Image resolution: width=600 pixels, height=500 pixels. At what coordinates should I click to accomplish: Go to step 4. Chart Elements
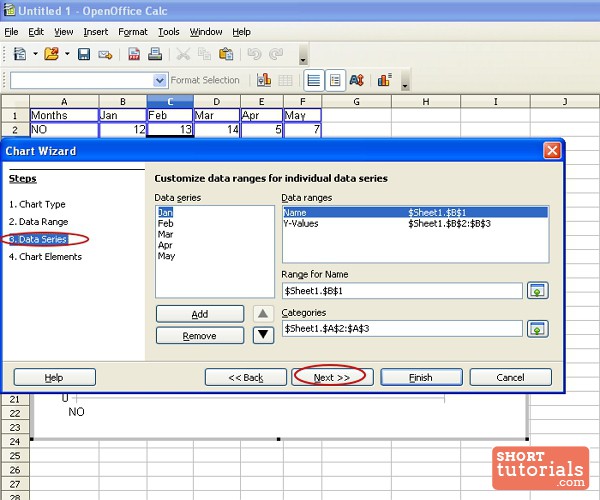45,257
